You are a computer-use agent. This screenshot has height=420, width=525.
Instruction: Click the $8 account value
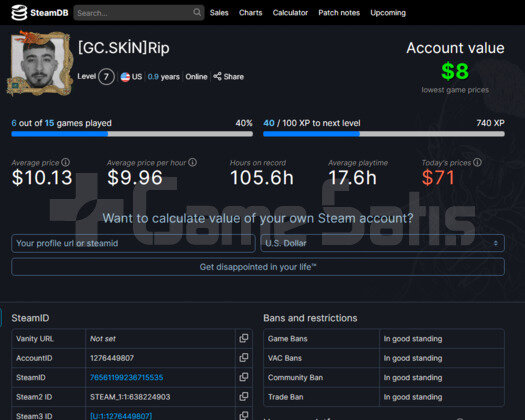click(455, 71)
